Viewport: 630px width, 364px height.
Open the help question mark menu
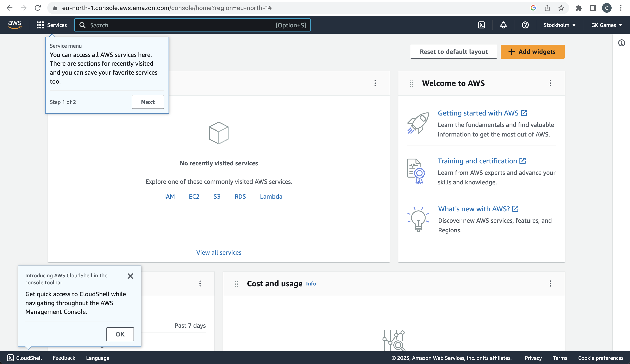pyautogui.click(x=525, y=25)
